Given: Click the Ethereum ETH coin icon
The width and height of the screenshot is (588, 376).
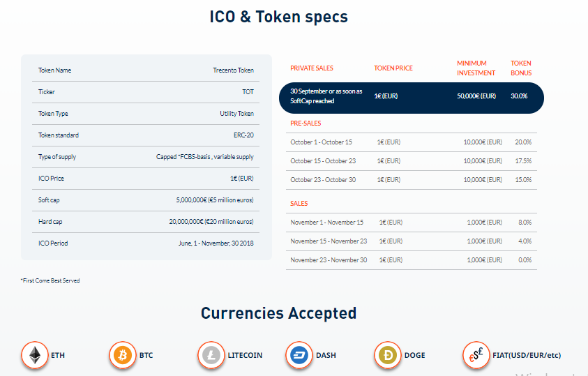Looking at the screenshot, I should point(35,355).
